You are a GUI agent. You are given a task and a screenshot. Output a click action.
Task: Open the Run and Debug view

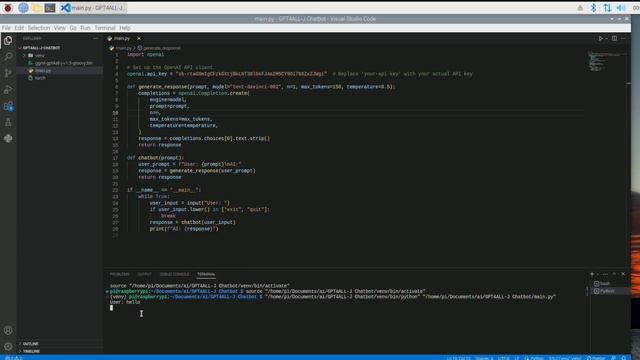(x=8, y=89)
